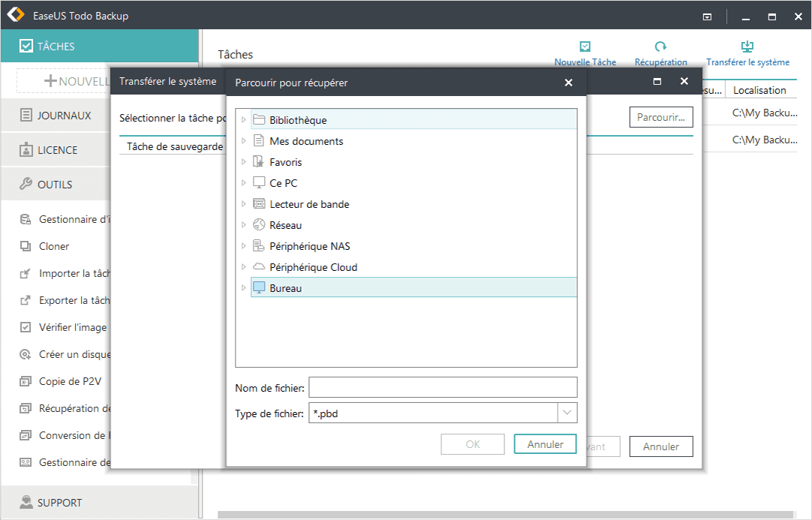Expand the Bibliothèque tree node
Screen dimensions: 812x520
243,120
